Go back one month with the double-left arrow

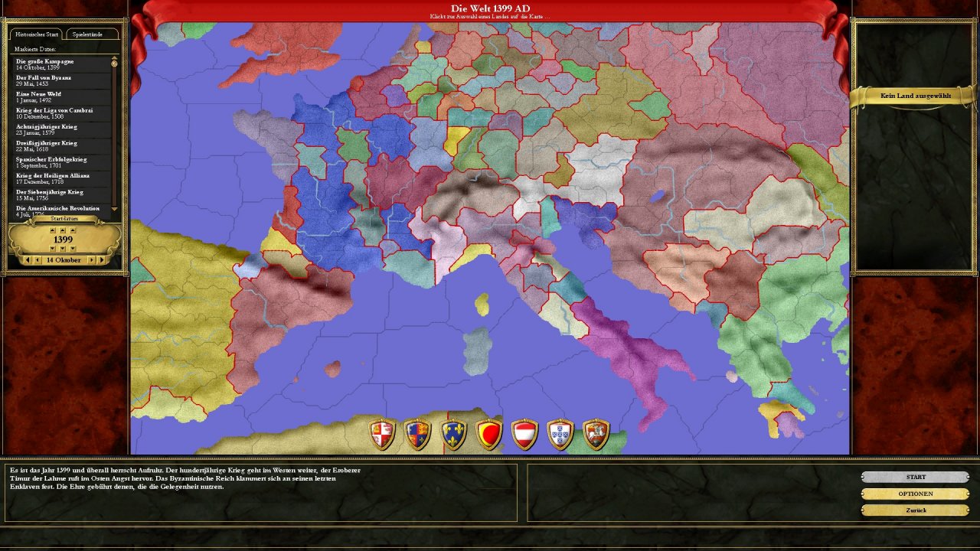28,260
